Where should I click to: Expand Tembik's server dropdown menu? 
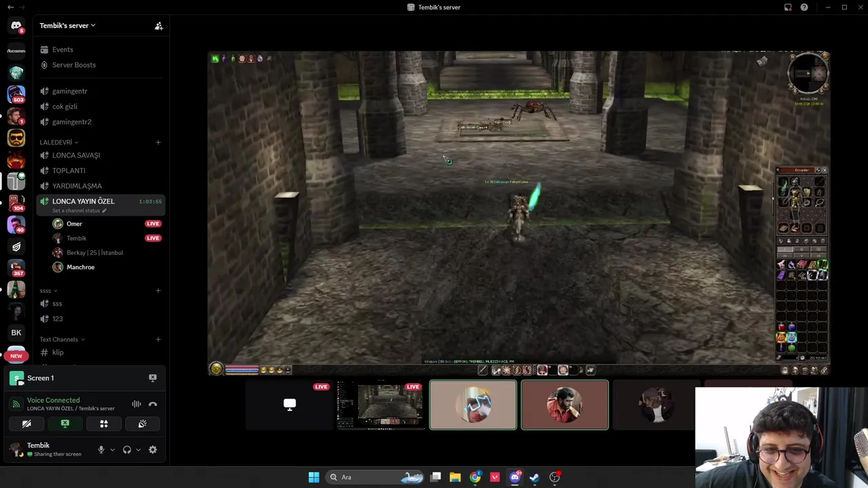68,26
